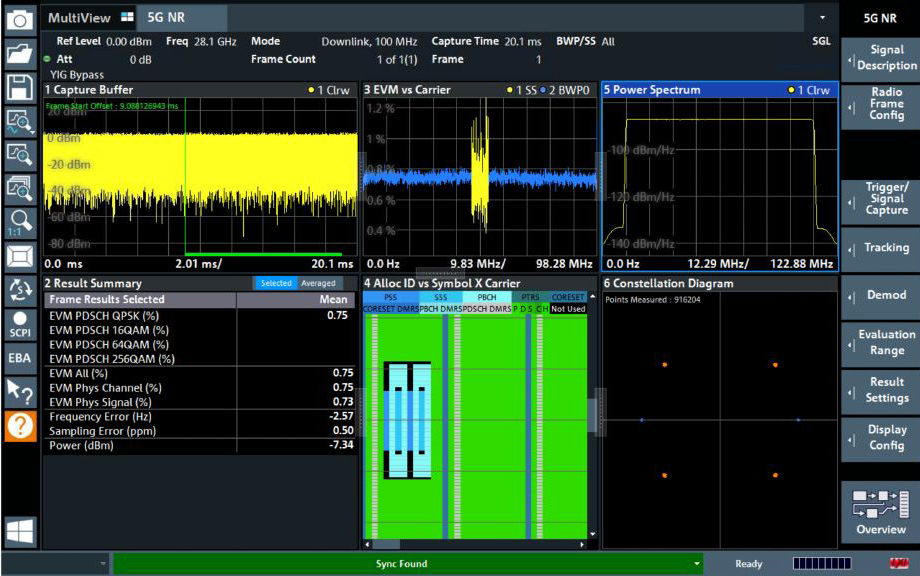Image resolution: width=920 pixels, height=576 pixels.
Task: Click the SCPI recorder icon
Action: pyautogui.click(x=20, y=325)
